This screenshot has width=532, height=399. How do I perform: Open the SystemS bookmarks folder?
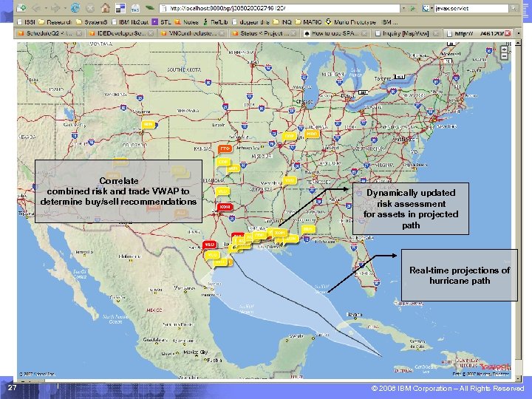(x=92, y=22)
